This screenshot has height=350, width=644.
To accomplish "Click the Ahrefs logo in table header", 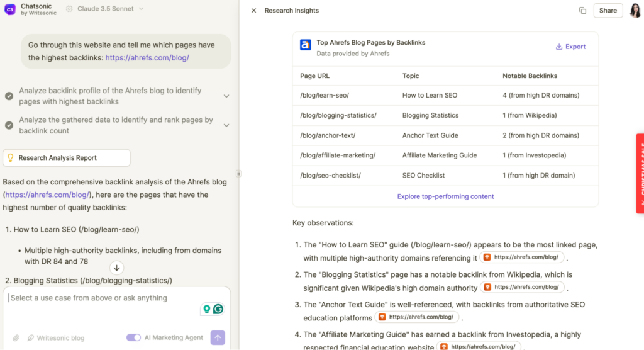I will click(305, 45).
